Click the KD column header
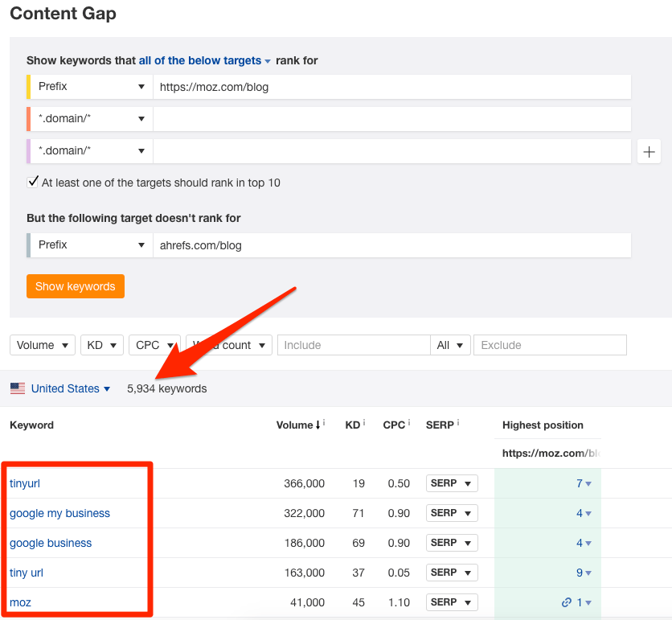This screenshot has width=672, height=620. click(x=353, y=425)
